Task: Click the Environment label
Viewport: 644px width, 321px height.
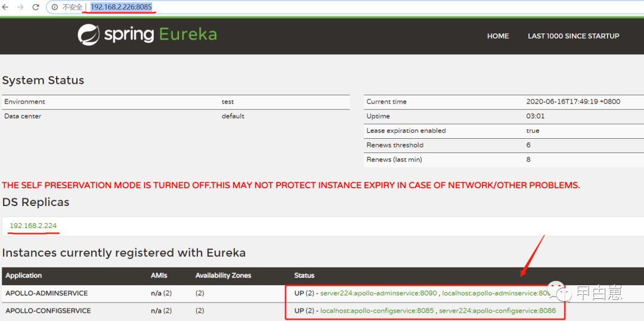Action: click(x=24, y=102)
